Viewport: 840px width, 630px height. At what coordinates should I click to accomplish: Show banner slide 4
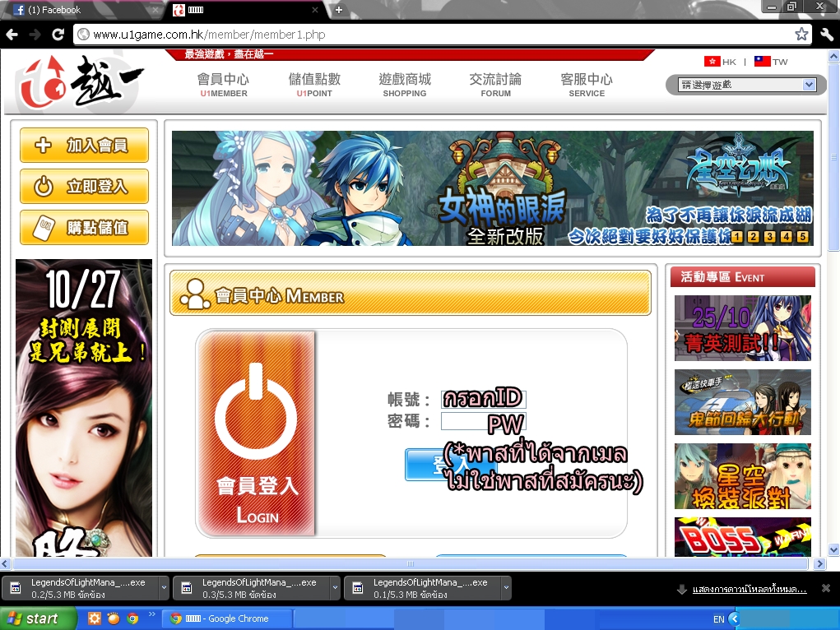(x=787, y=236)
